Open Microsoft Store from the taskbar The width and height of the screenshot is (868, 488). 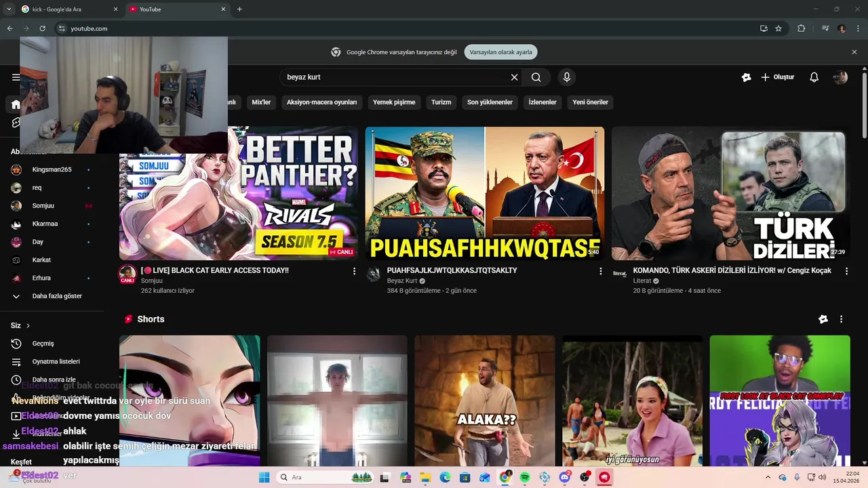[465, 477]
